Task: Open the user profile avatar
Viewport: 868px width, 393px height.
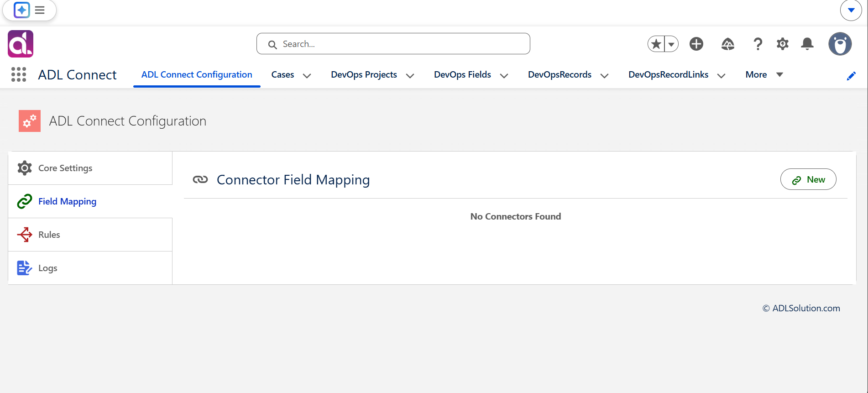Action: [840, 44]
